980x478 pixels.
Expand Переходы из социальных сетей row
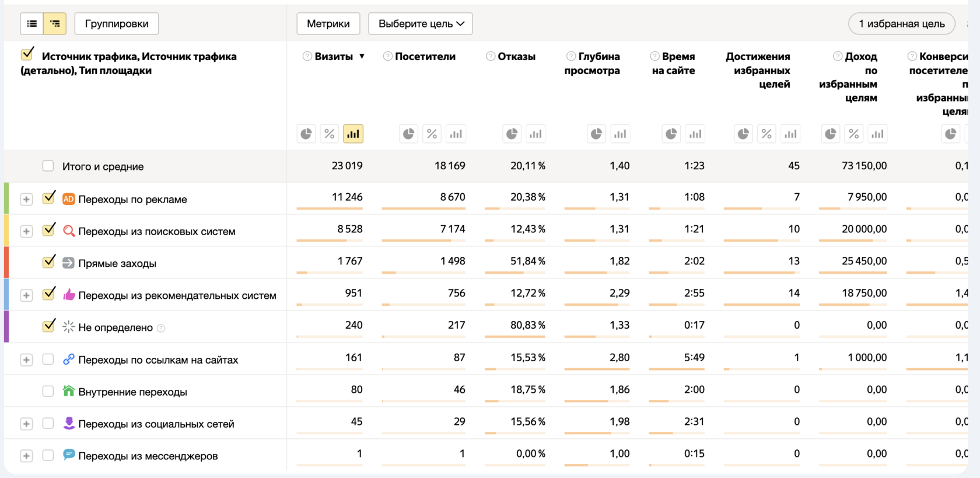coord(26,424)
